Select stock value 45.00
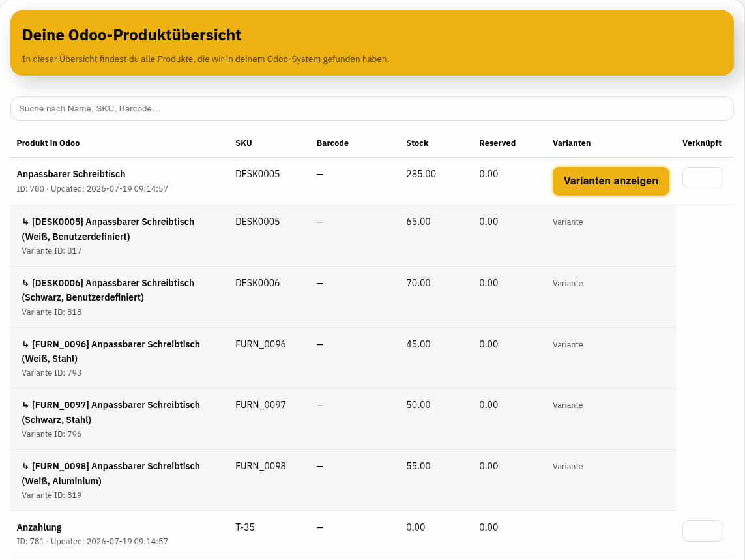 [418, 344]
